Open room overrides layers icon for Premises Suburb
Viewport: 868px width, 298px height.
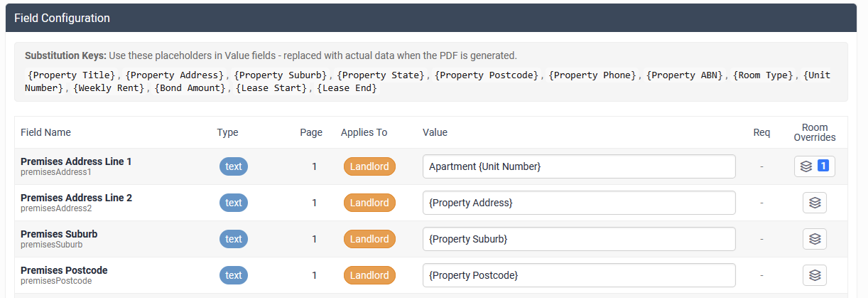815,239
